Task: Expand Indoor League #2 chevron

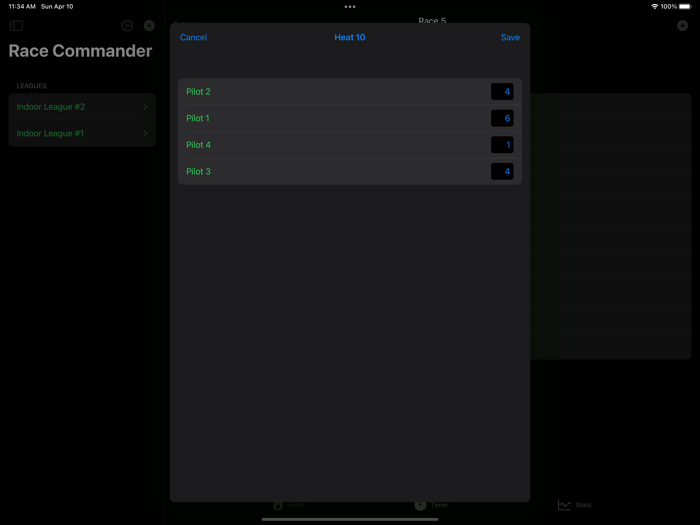Action: (145, 107)
